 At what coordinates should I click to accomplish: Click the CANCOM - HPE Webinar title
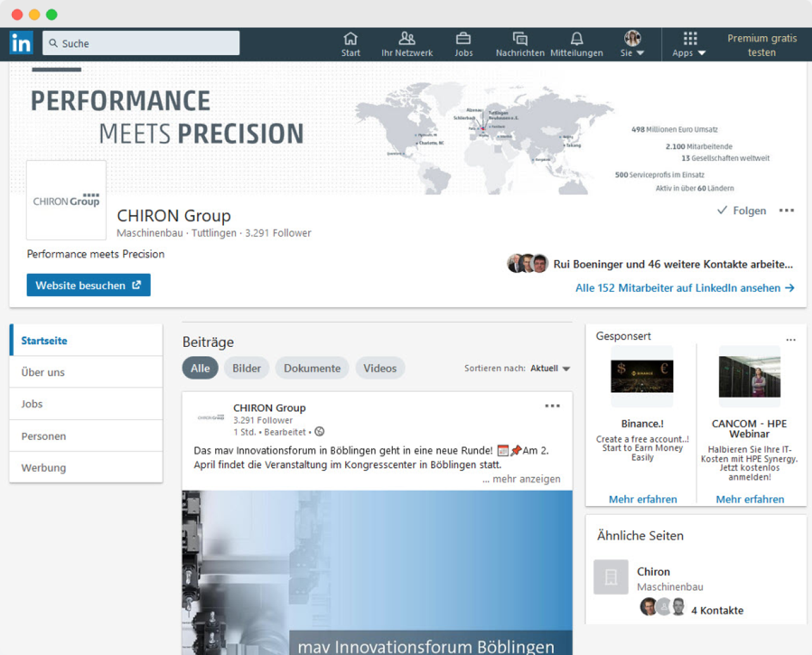[x=749, y=429]
